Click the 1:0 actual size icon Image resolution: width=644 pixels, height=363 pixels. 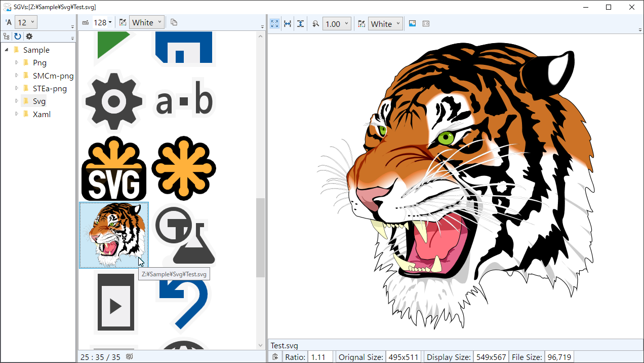coord(426,23)
